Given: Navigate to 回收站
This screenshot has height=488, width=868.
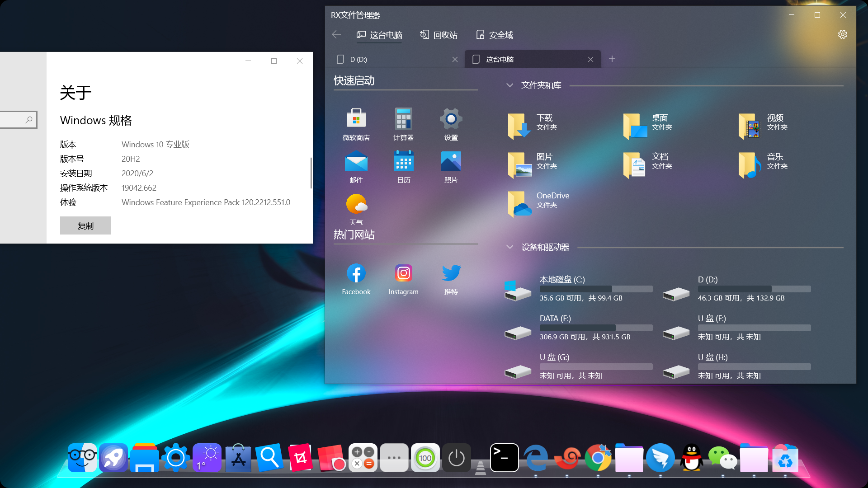Looking at the screenshot, I should 439,35.
